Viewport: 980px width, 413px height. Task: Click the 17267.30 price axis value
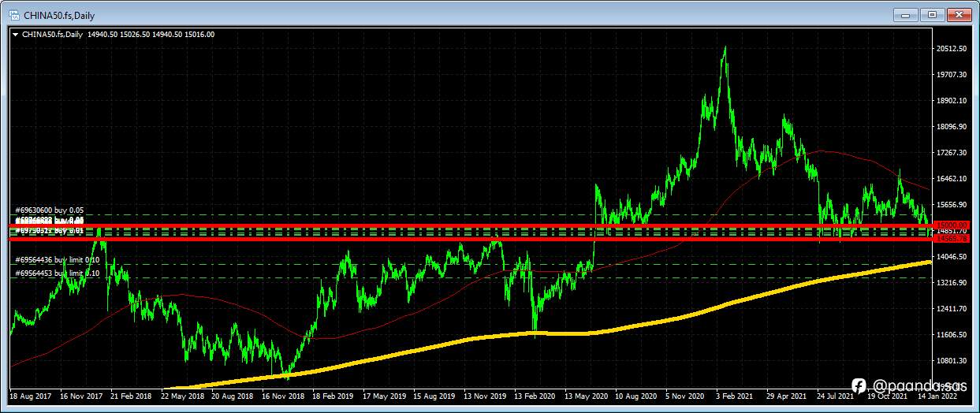pos(951,153)
